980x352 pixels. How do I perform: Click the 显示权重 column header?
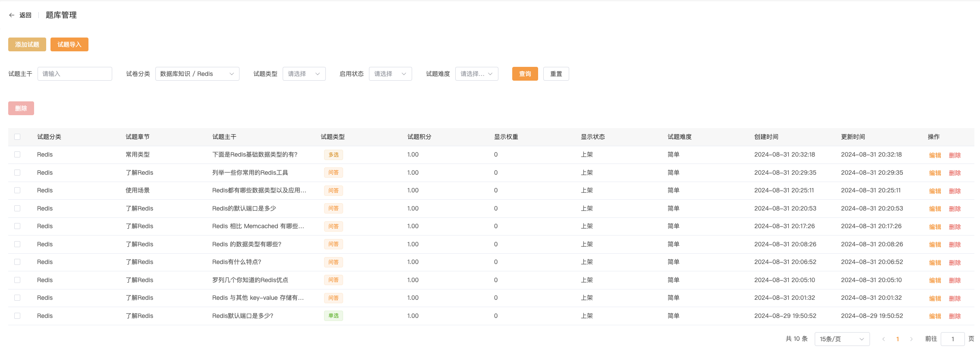click(x=506, y=137)
